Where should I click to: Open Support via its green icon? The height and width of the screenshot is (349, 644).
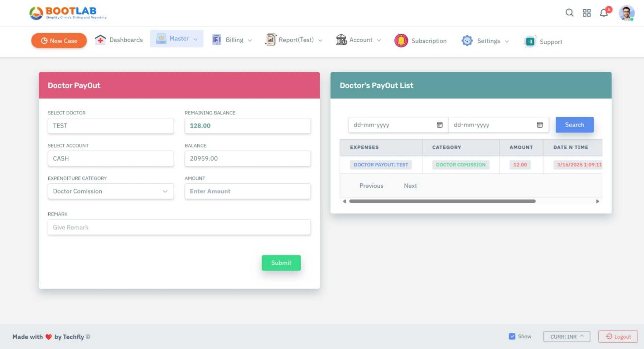coord(530,41)
